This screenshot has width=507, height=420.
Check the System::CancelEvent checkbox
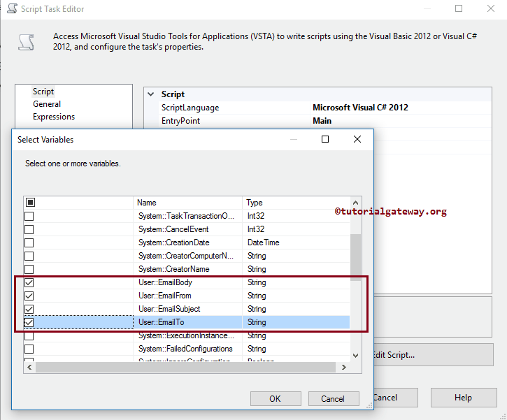coord(29,229)
